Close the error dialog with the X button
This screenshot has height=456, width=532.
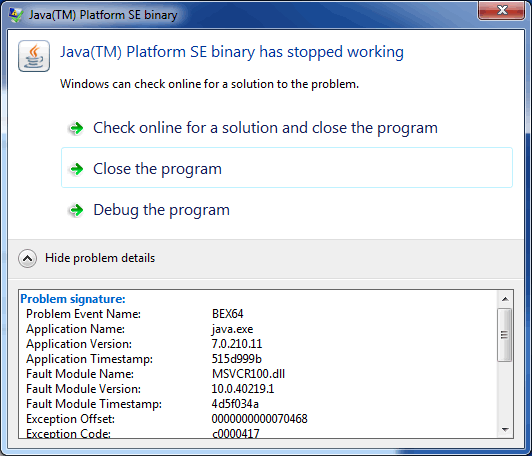tap(501, 11)
